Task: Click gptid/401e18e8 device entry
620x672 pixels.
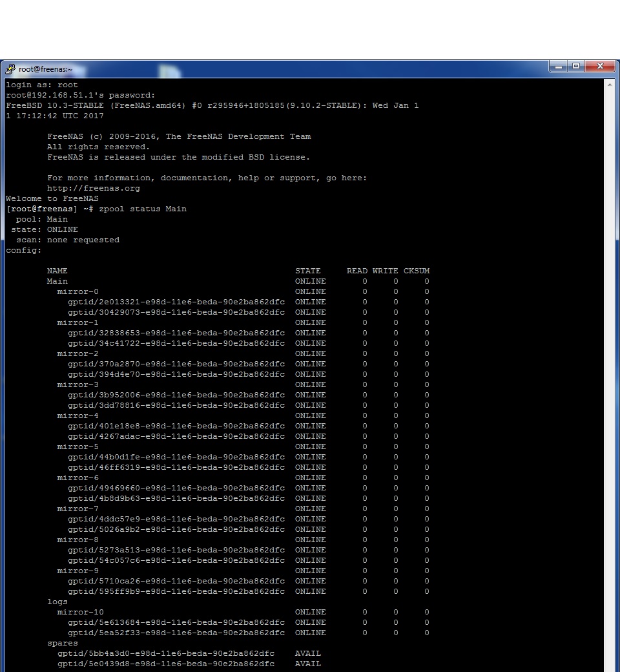Action: [x=176, y=426]
